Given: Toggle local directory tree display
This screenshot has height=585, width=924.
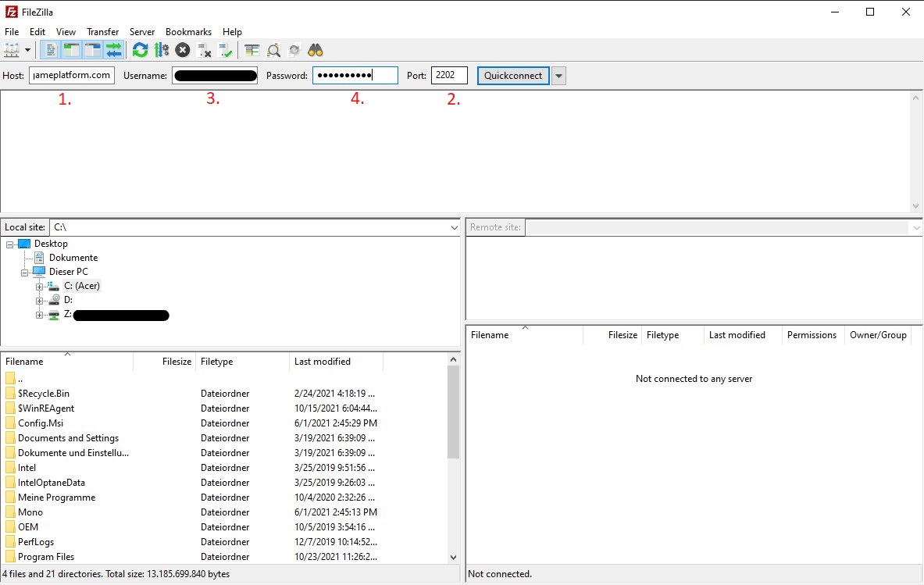Looking at the screenshot, I should pos(72,50).
